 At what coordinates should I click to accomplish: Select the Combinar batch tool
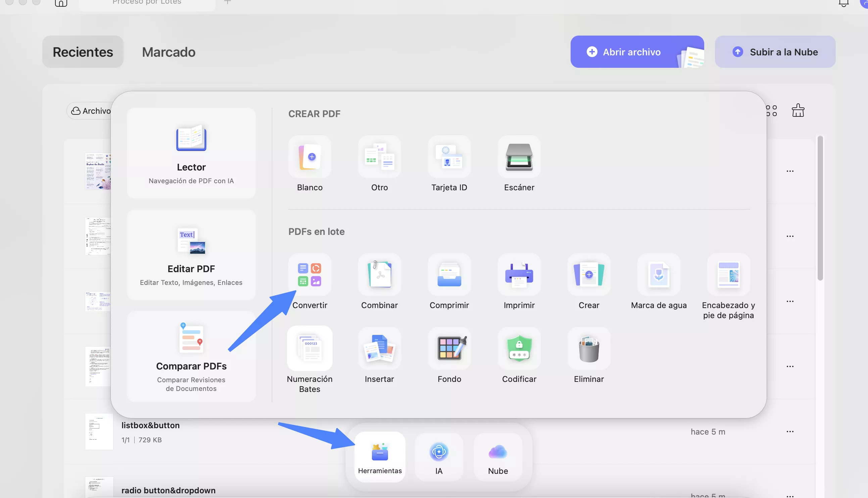coord(379,275)
